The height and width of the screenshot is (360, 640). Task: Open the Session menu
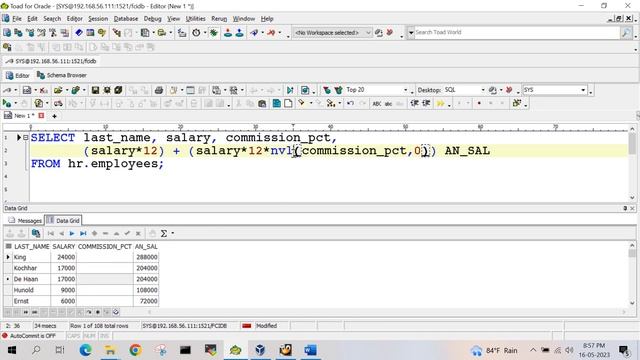pyautogui.click(x=98, y=19)
